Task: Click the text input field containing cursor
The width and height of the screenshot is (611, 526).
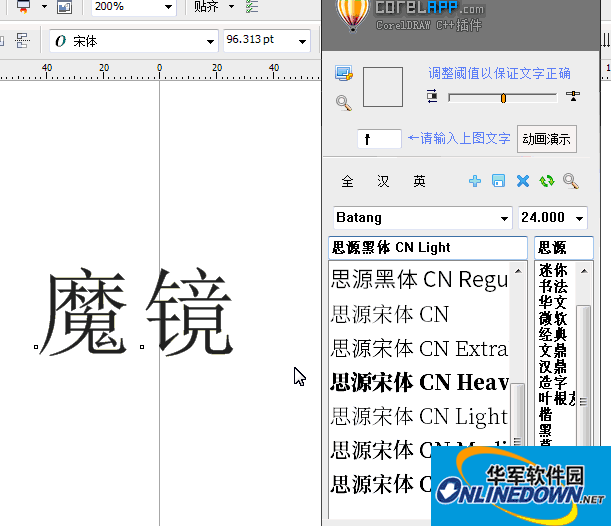Action: pos(379,139)
